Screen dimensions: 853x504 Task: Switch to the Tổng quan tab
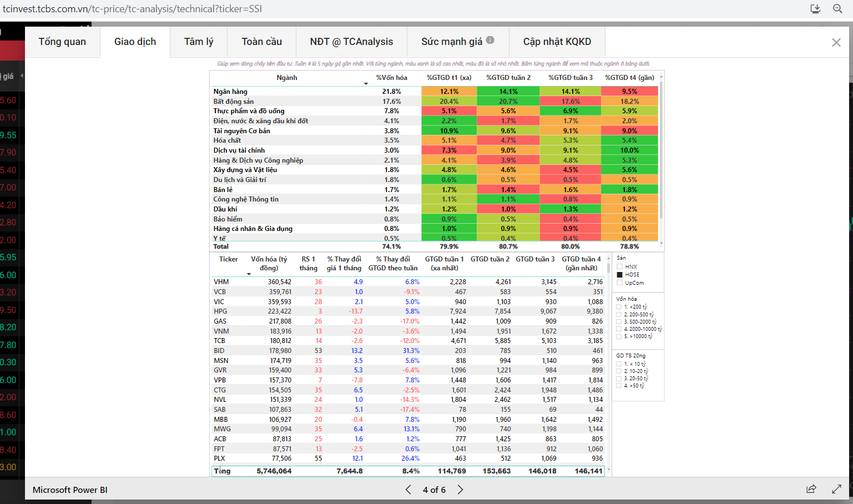point(62,42)
